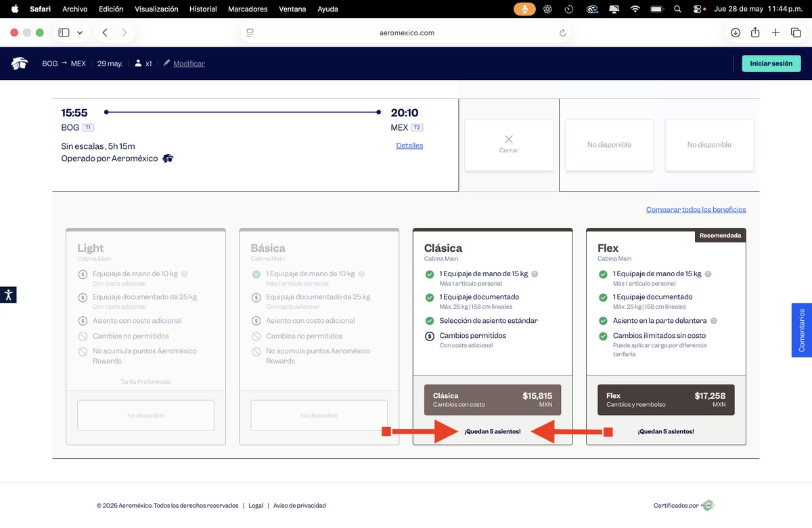Click Aviso de privacidad footer link

[x=300, y=506]
